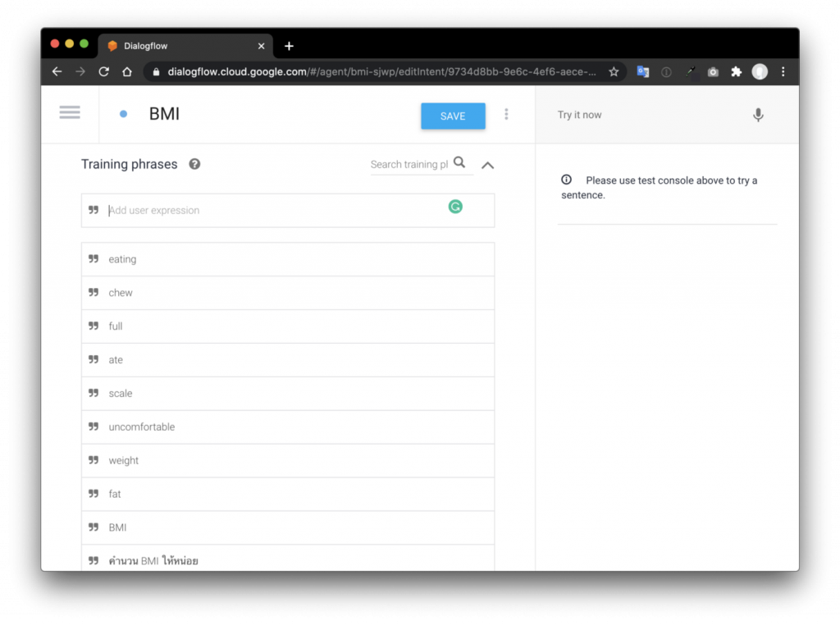Click the site lock icon
840x625 pixels.
156,71
